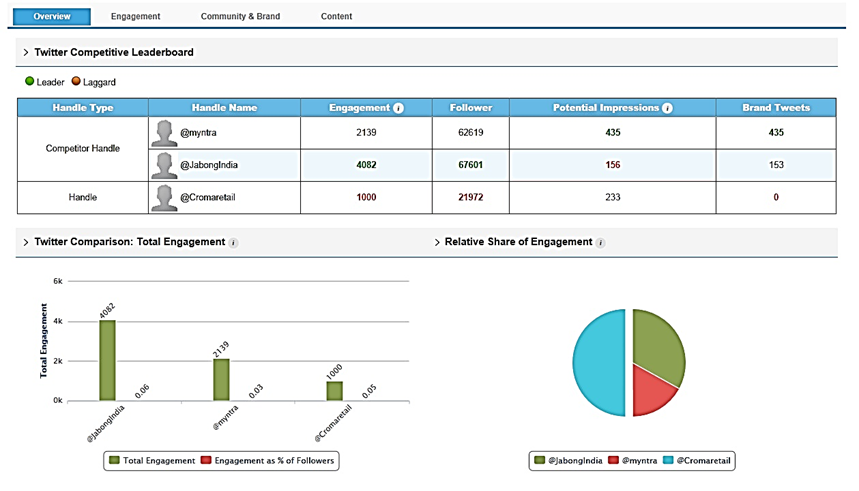Click the @Cromaretail profile avatar
The height and width of the screenshot is (491, 859).
pos(164,198)
